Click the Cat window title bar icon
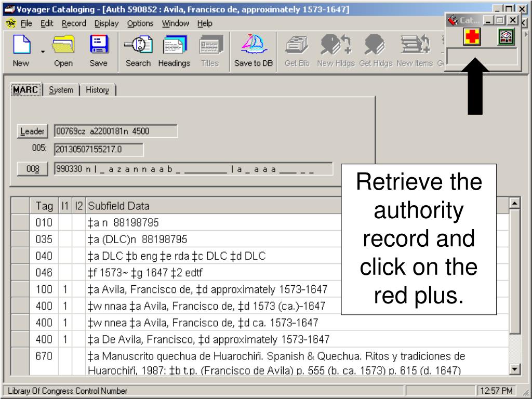 click(x=453, y=20)
